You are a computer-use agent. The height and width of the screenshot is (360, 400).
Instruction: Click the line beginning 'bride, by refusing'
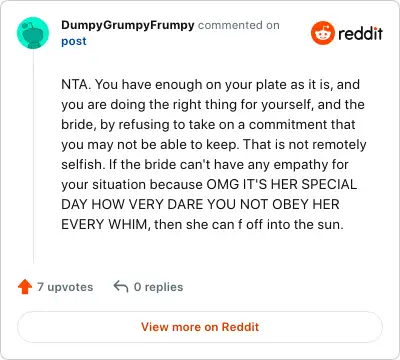click(208, 125)
